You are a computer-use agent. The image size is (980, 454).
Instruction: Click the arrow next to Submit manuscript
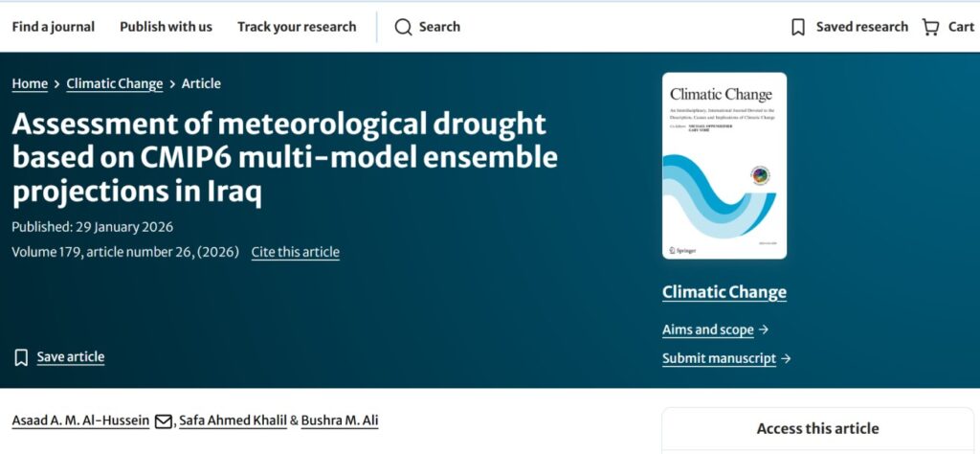point(786,358)
